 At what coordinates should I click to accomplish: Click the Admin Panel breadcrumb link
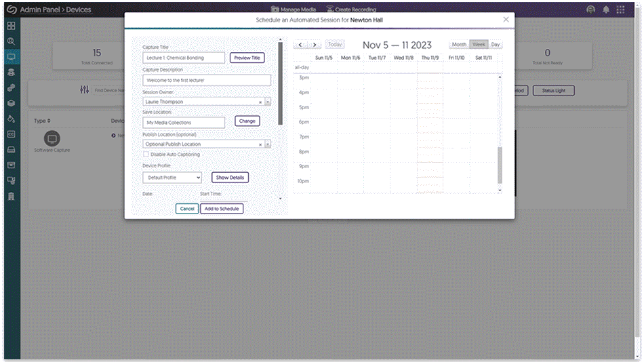click(40, 9)
